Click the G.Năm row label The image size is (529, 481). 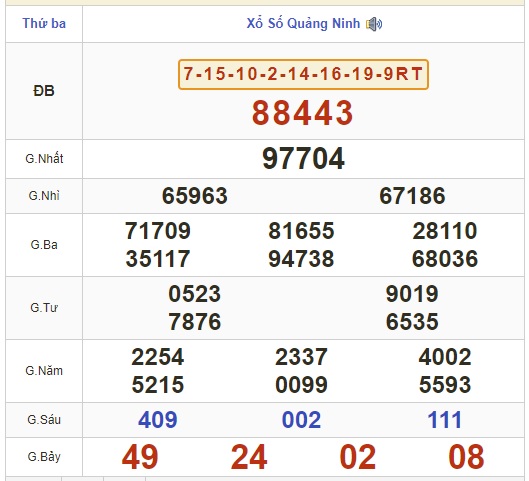click(44, 371)
